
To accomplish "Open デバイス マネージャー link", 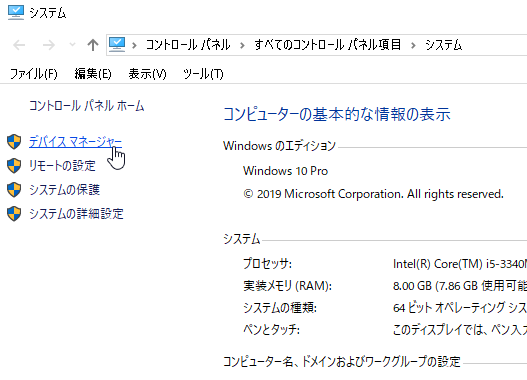I will tap(75, 142).
